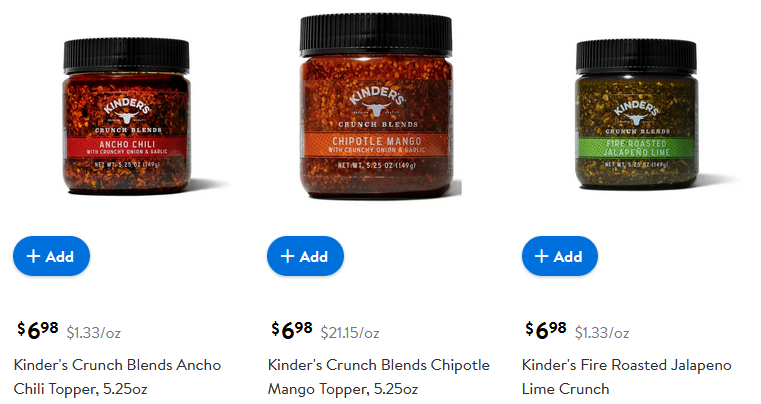Open Kinder's Crunch Blends Ancho Chili Topper title
The height and width of the screenshot is (404, 761).
[x=117, y=377]
